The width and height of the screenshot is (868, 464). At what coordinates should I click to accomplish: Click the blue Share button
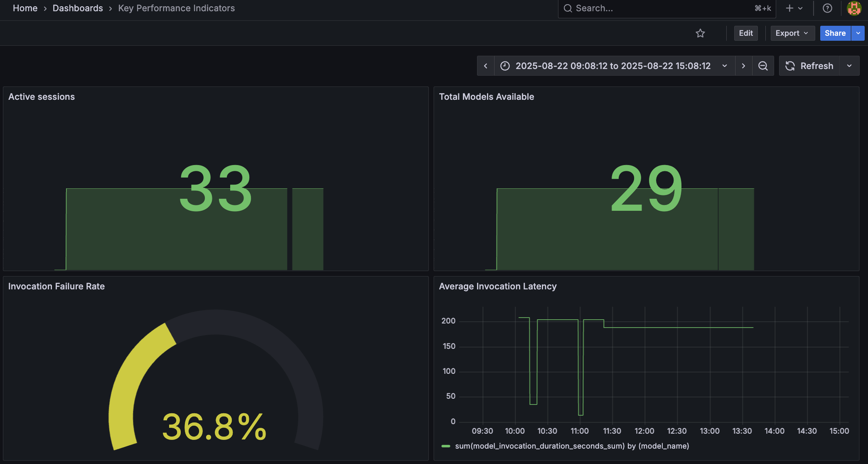click(835, 33)
